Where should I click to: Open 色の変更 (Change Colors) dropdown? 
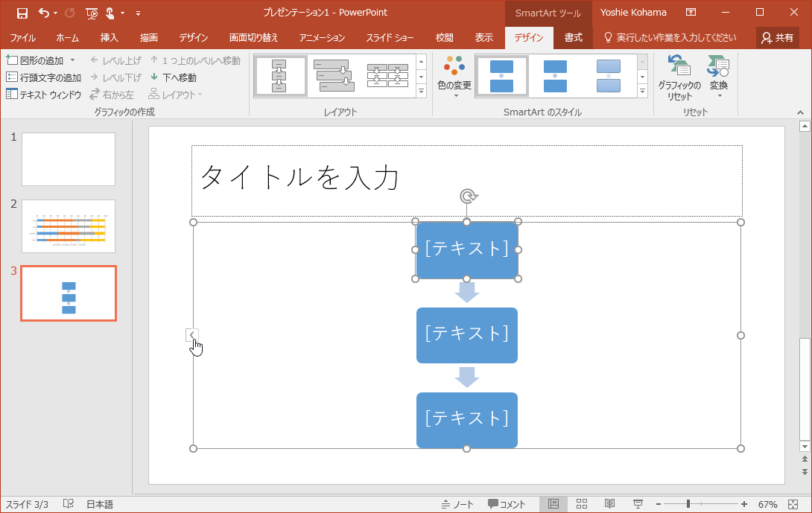[454, 77]
